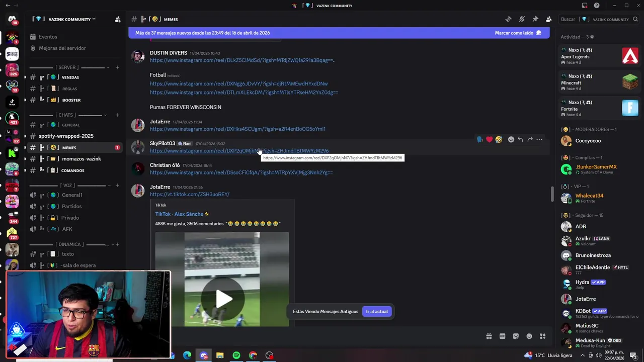Screen dimensions: 644x362
Task: Click the Ir al actual button
Action: pos(377,312)
